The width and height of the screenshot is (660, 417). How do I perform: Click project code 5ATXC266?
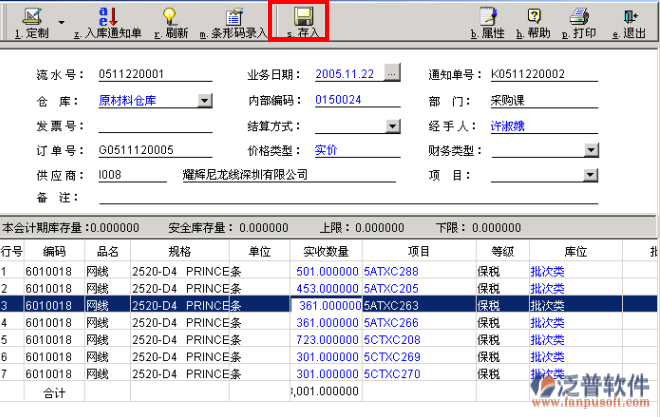(x=391, y=323)
